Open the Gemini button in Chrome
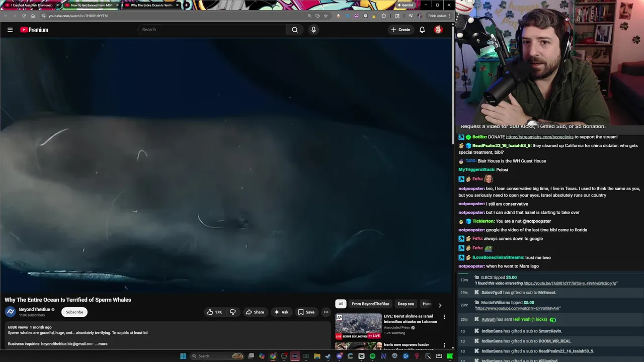644x362 pixels. 405,5
